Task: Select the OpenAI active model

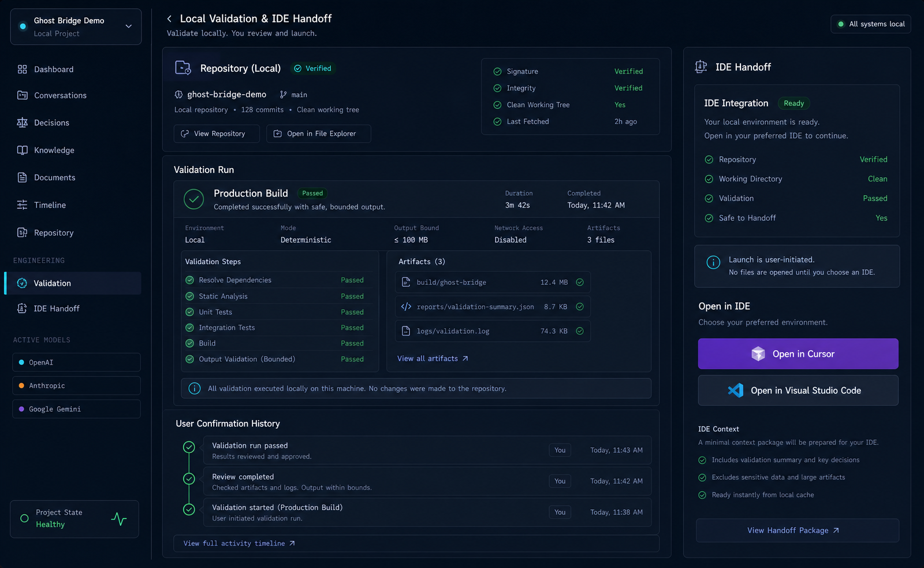Action: (x=76, y=362)
